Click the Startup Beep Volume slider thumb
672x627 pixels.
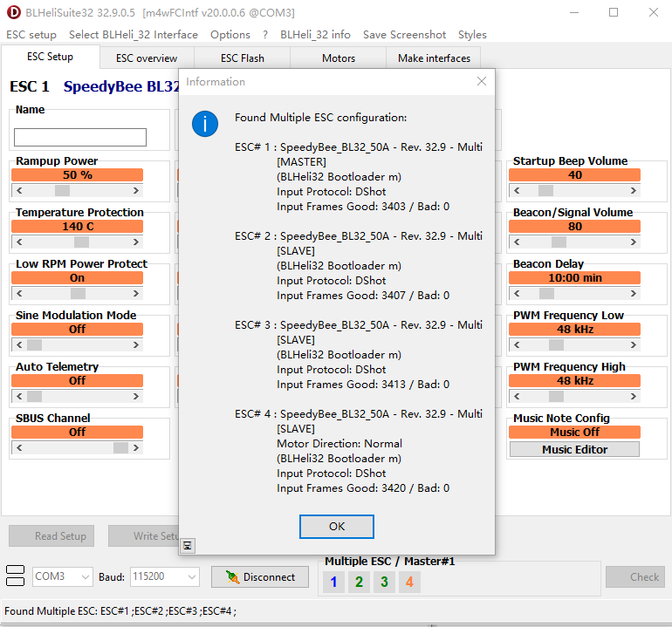[546, 191]
